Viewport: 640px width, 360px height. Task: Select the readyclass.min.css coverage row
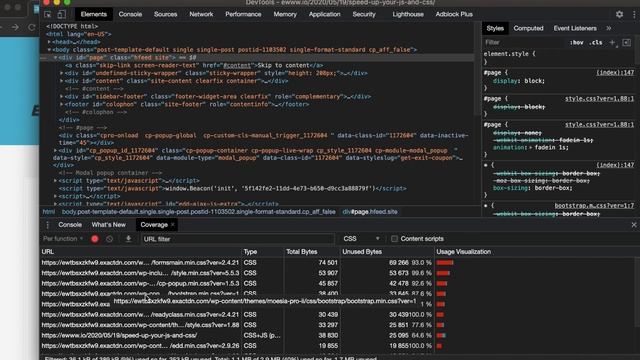(338, 315)
